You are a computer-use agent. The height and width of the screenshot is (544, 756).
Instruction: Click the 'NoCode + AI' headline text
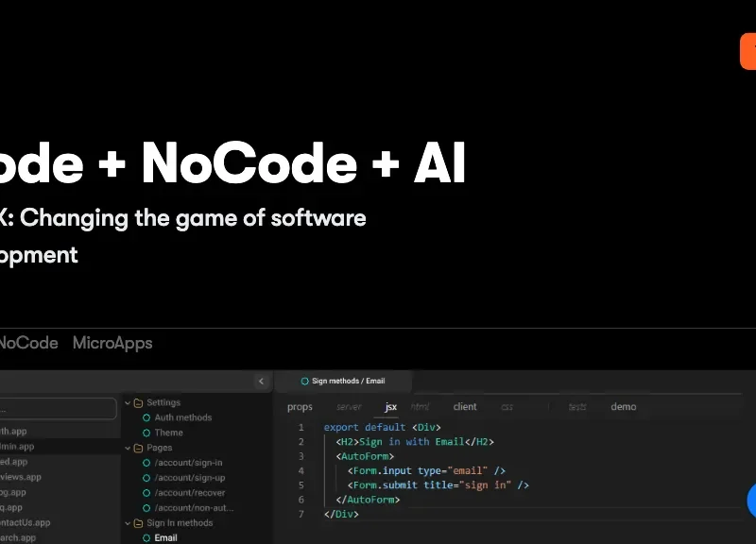tap(303, 163)
